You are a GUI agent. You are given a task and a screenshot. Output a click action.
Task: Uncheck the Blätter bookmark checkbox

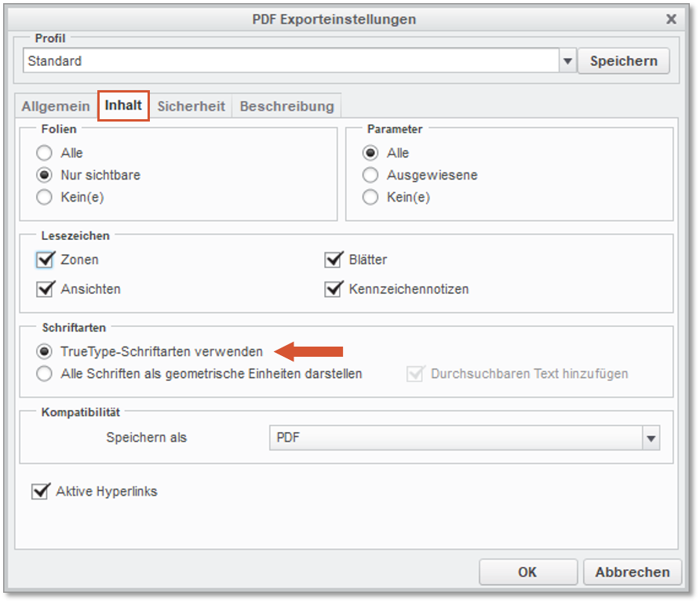(x=334, y=260)
